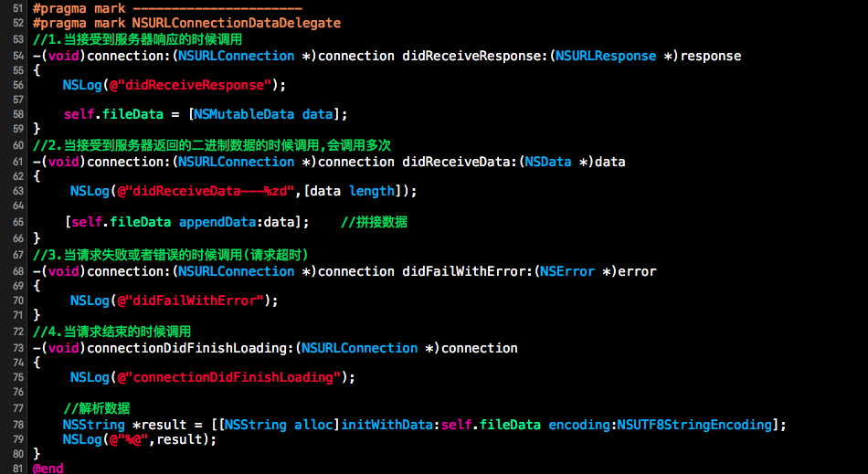Click the 'NSError' type name
Image resolution: width=868 pixels, height=474 pixels.
pyautogui.click(x=568, y=271)
